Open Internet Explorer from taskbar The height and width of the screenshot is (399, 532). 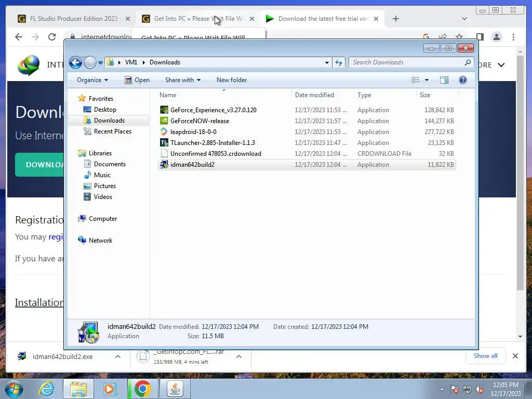coord(46,389)
